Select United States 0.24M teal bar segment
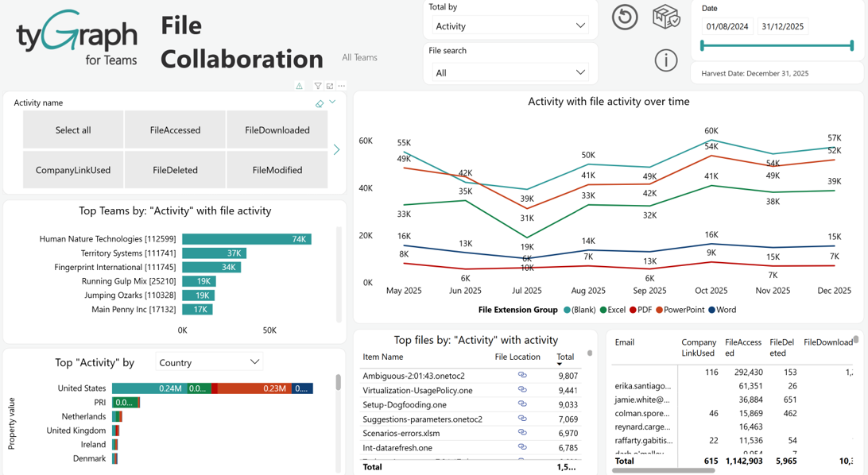 pyautogui.click(x=149, y=388)
